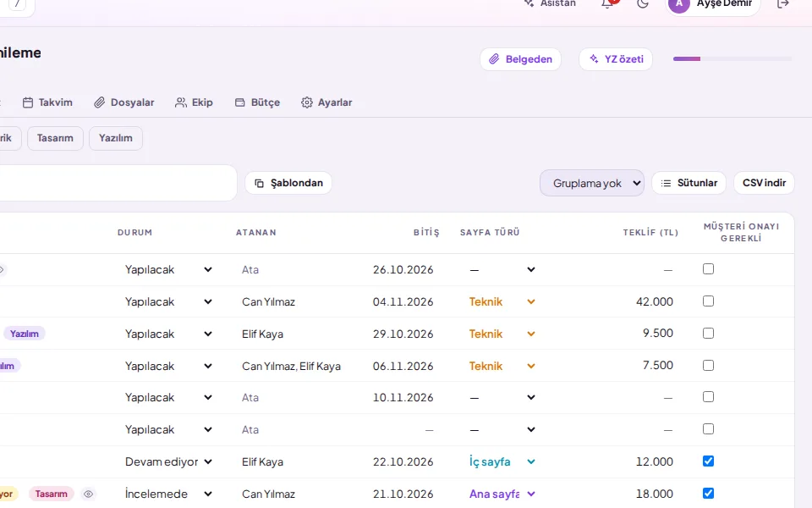812x508 pixels.
Task: Open Ana sayfa page type dropdown
Action: [x=502, y=494]
